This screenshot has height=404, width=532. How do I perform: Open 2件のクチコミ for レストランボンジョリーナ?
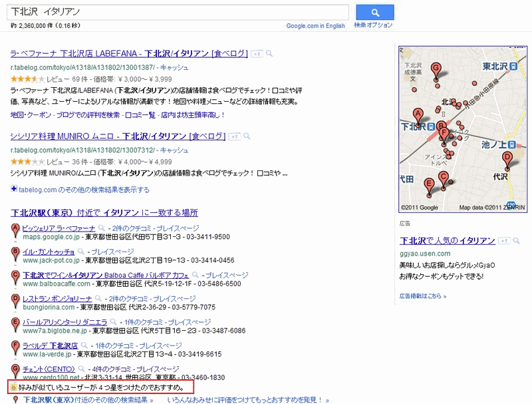pos(128,299)
